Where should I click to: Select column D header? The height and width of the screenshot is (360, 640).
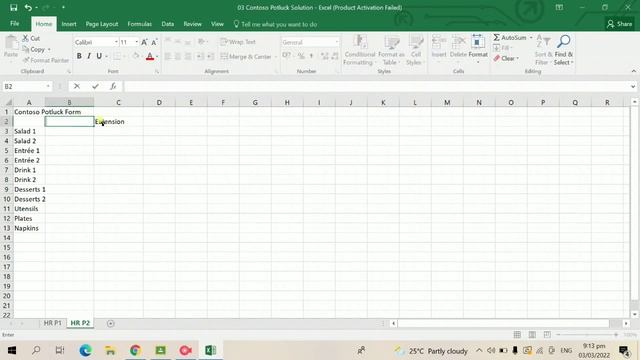[159, 102]
